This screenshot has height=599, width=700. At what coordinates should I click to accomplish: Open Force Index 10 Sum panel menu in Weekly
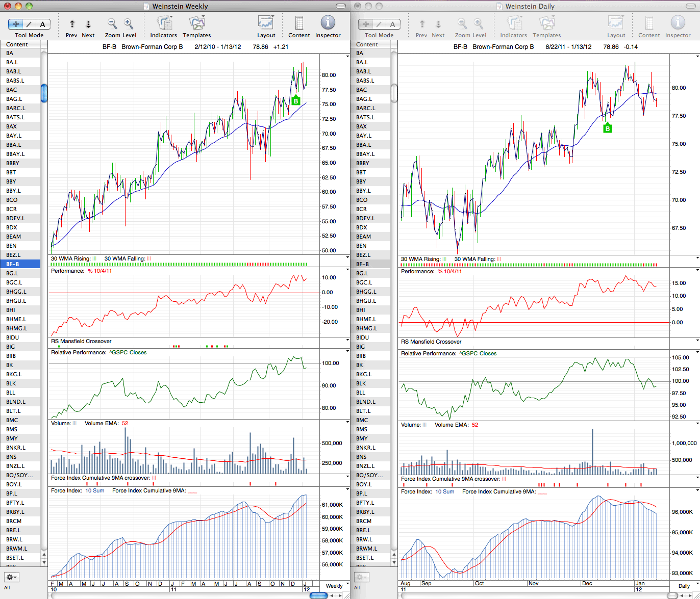347,490
